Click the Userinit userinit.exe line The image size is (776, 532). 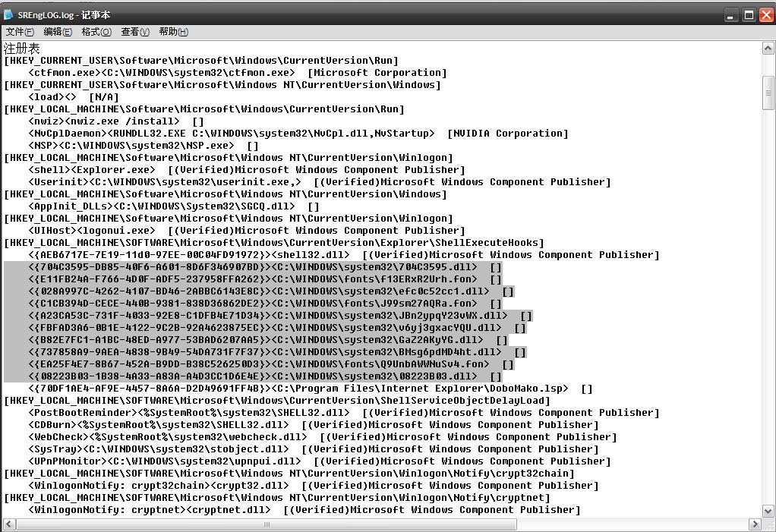[320, 182]
